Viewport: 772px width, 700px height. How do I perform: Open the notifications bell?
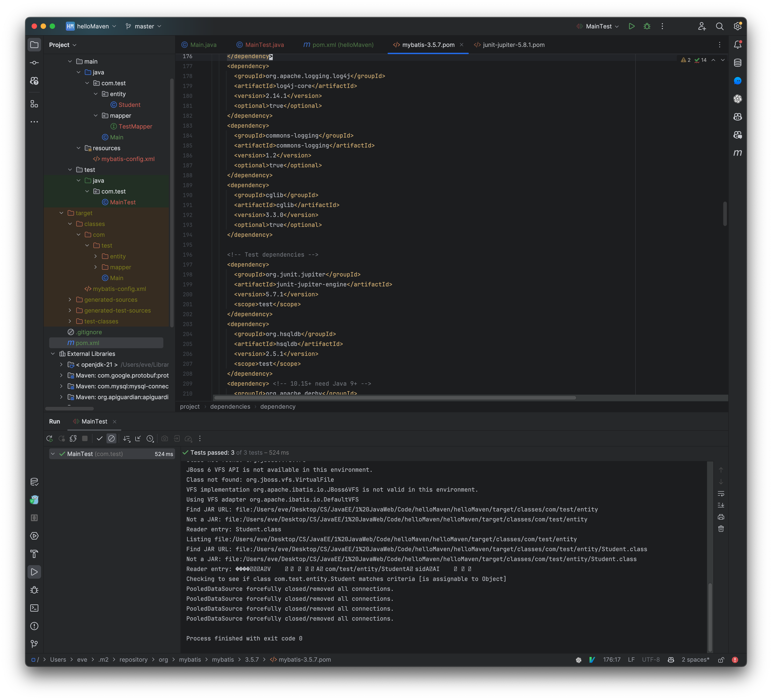coord(738,44)
